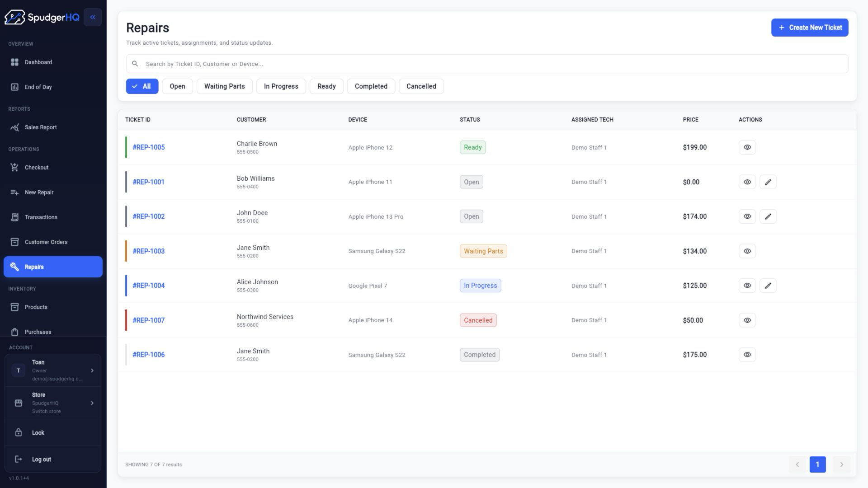The width and height of the screenshot is (868, 488).
Task: View ticket REP-1006 with eye icon
Action: [747, 355]
